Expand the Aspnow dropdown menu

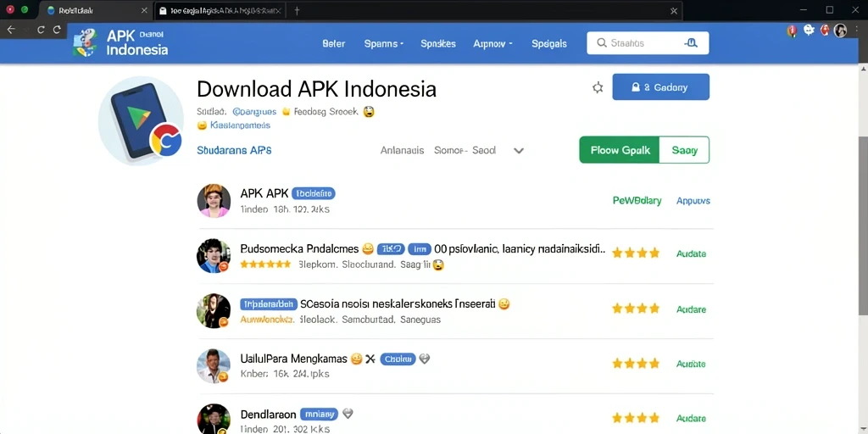(x=492, y=44)
